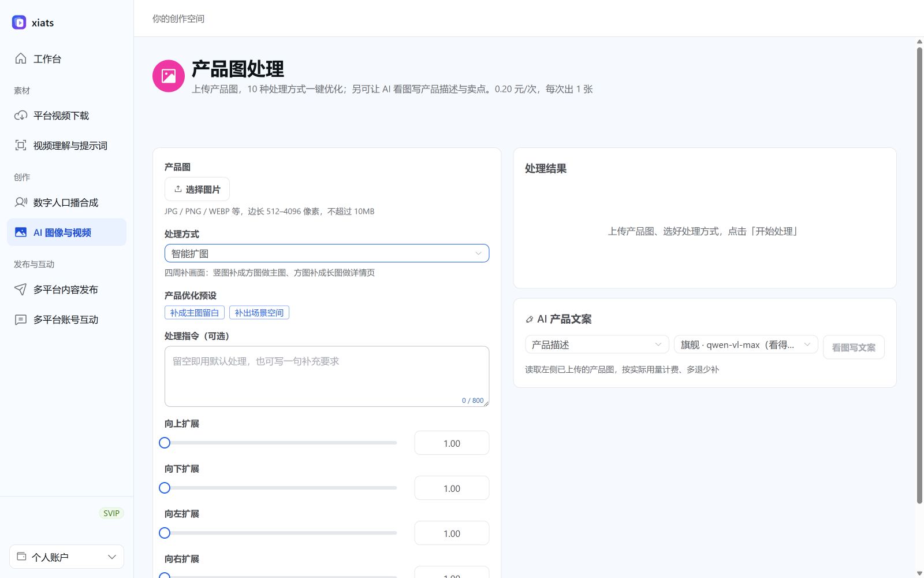Click the 向左扩展 value field 1.00
The width and height of the screenshot is (924, 578).
click(x=452, y=533)
